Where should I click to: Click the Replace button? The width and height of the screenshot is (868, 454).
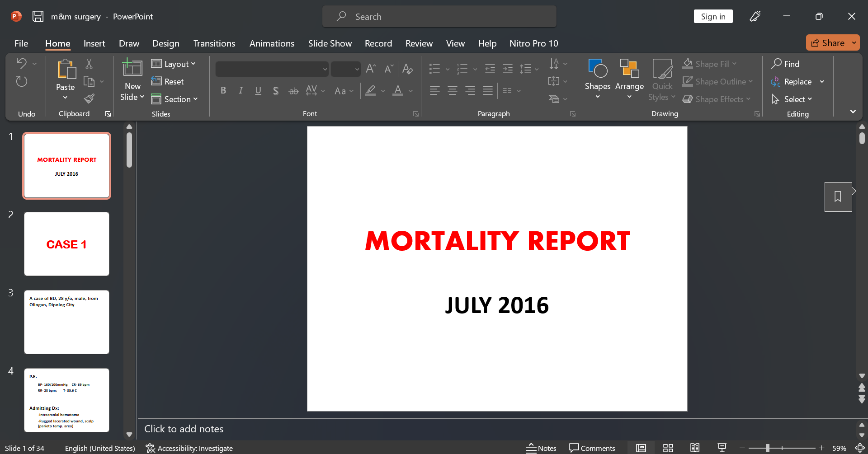tap(791, 81)
